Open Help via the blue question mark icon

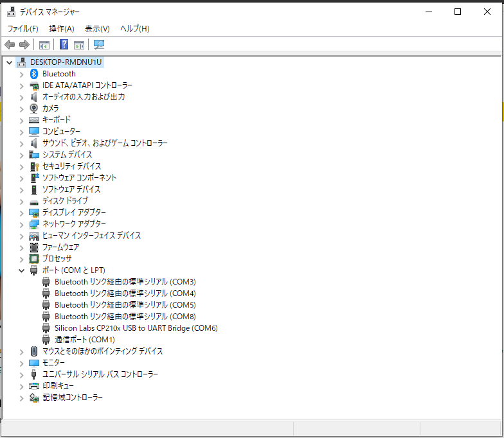tap(64, 45)
